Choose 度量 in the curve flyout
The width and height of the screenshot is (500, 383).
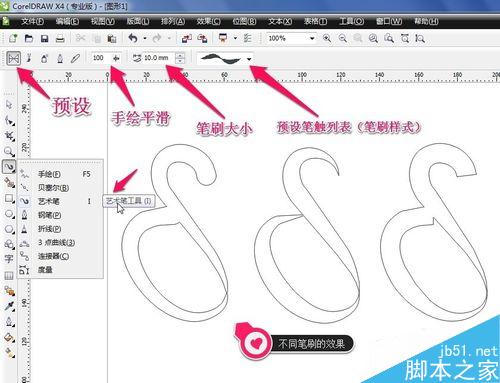(61, 270)
